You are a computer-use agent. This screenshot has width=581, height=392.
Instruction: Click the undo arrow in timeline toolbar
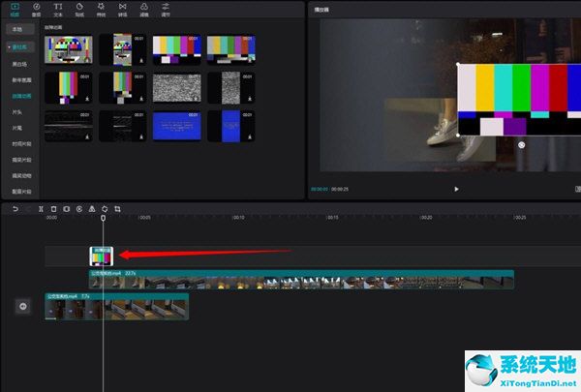(x=15, y=208)
